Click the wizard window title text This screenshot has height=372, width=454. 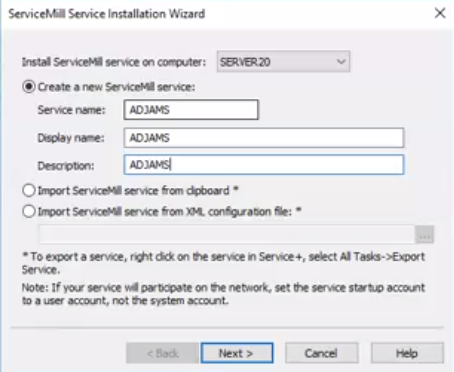[x=107, y=14]
